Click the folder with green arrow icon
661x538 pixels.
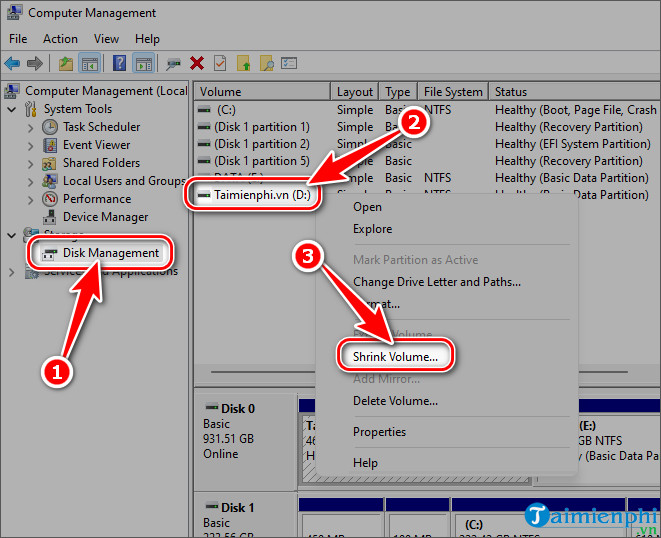click(x=244, y=64)
